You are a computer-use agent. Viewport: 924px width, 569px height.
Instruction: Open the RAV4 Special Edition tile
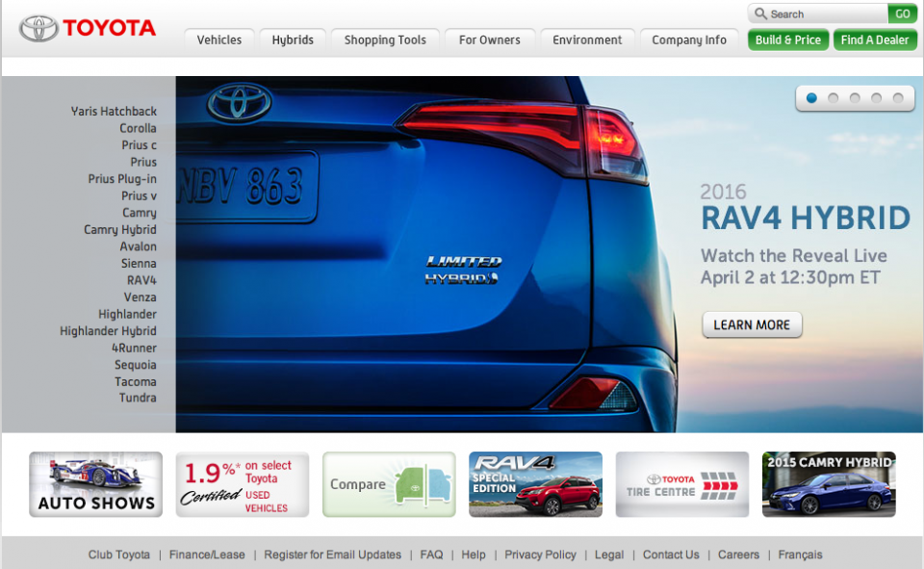click(536, 484)
